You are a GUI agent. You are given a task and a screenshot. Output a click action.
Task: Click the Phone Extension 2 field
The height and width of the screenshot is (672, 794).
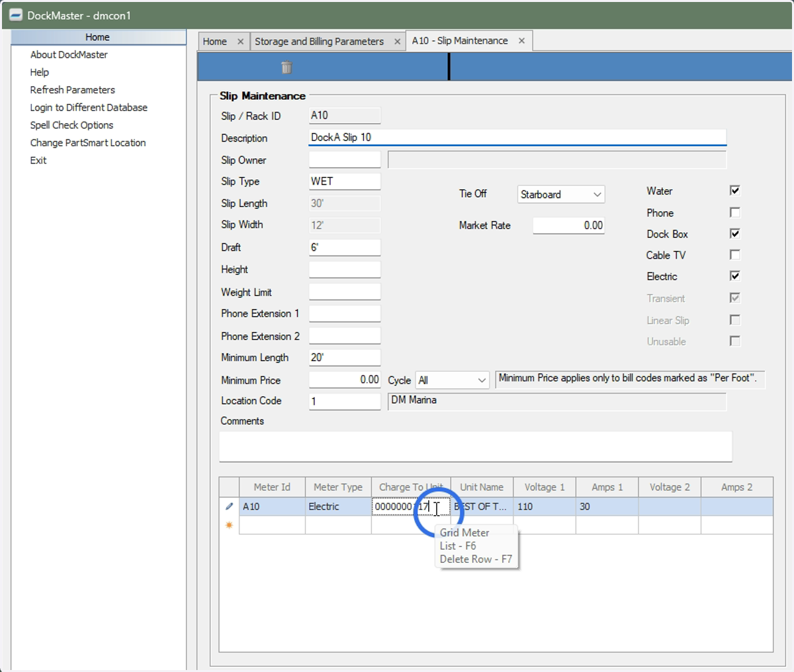point(345,335)
